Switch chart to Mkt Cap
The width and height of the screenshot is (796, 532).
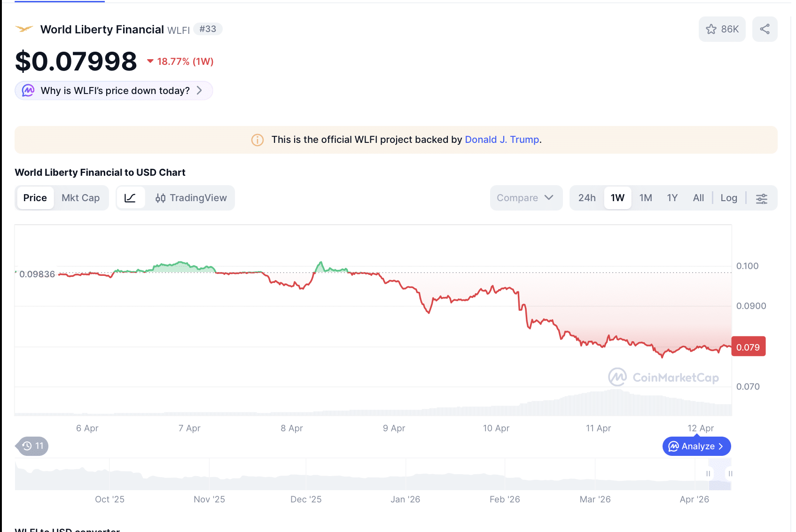point(81,198)
